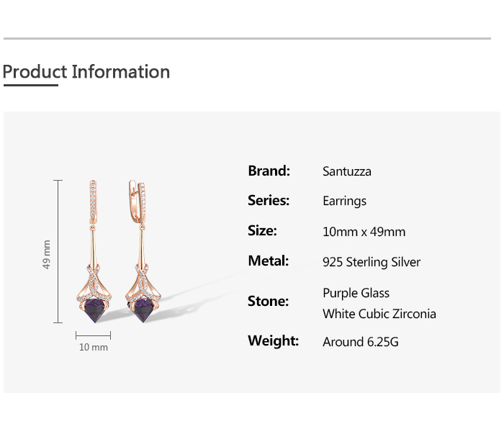Click the Product Information heading
The image size is (504, 429).
point(86,72)
